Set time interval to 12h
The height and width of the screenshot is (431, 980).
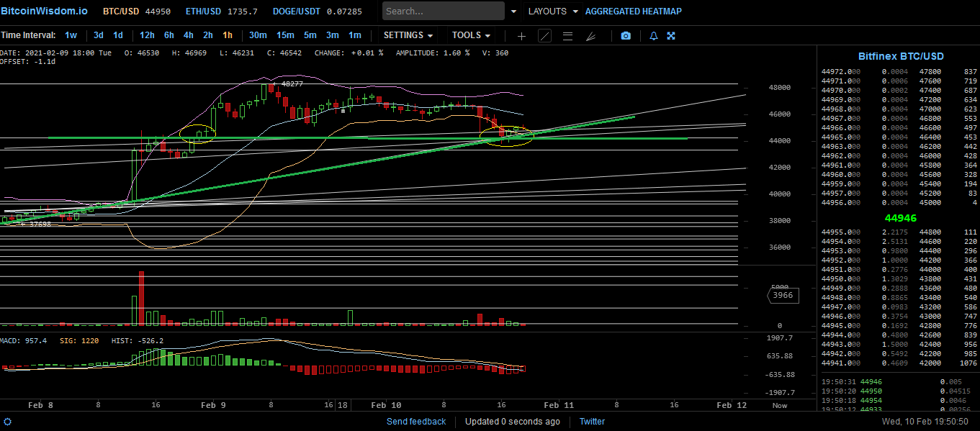pos(147,35)
